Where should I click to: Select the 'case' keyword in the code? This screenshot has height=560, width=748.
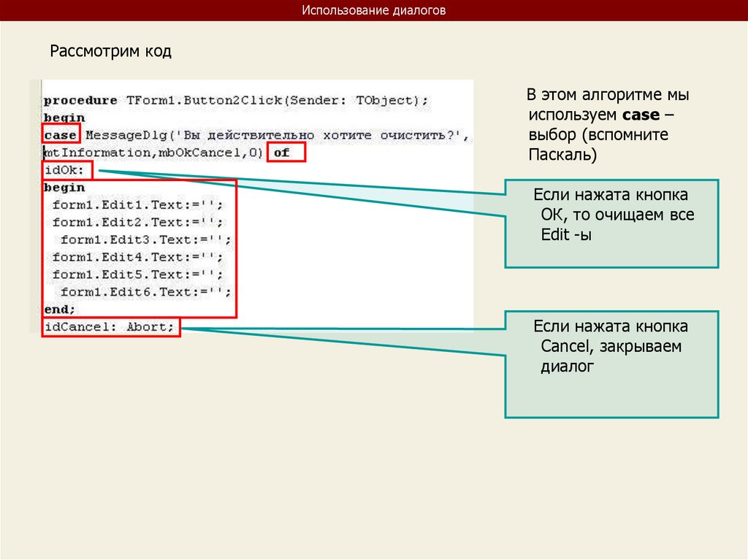point(61,135)
